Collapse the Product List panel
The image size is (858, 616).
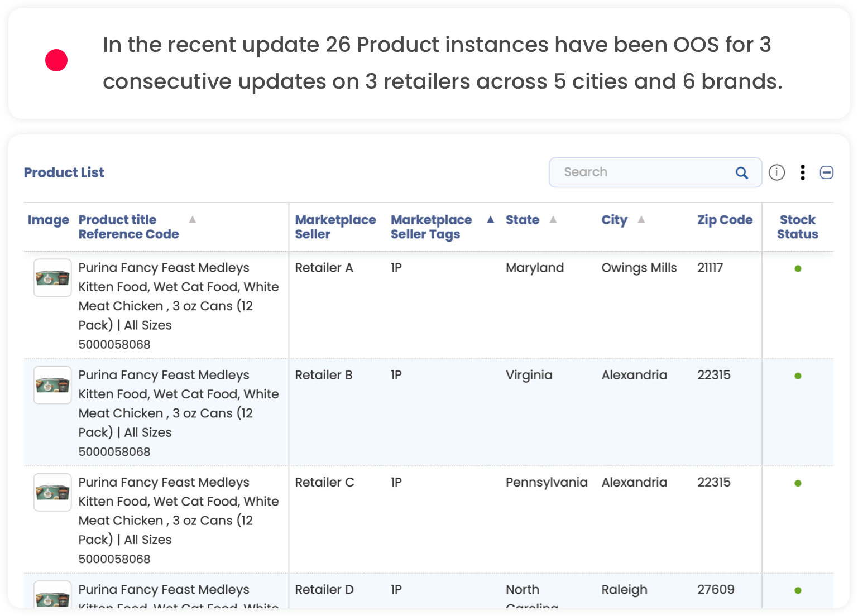coord(826,172)
